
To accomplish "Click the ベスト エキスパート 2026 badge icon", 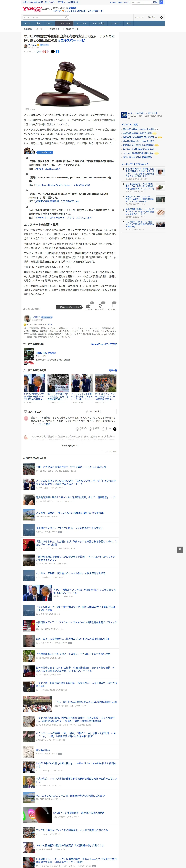I will pos(124,115).
